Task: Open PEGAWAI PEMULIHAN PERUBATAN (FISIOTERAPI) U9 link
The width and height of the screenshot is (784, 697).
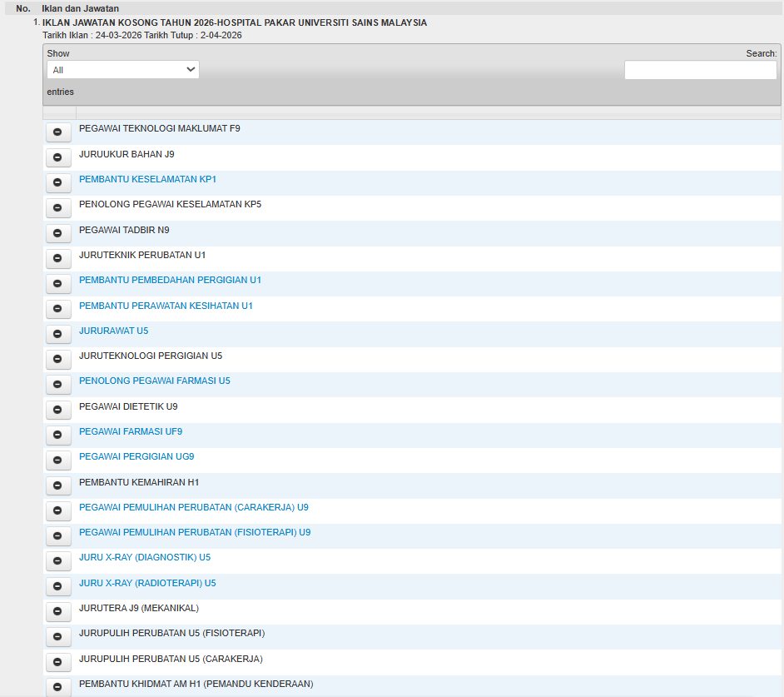Action: tap(195, 532)
